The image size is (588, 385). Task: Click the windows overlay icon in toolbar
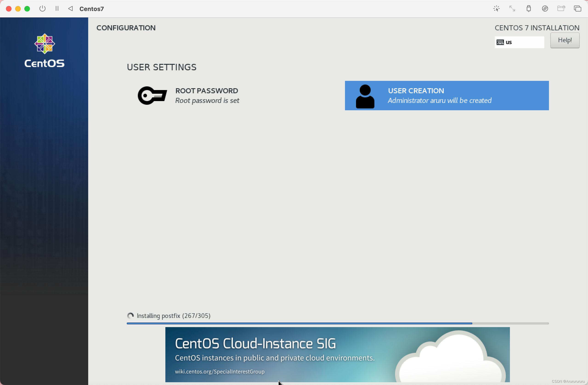click(578, 9)
